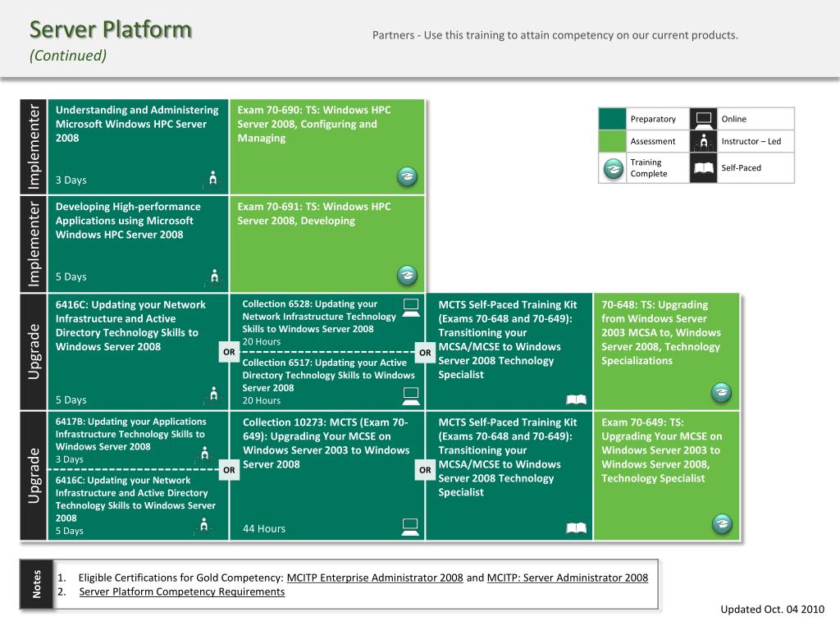Open MCITP: Server Administrator 2008 link
This screenshot has height=630, width=840.
click(568, 577)
